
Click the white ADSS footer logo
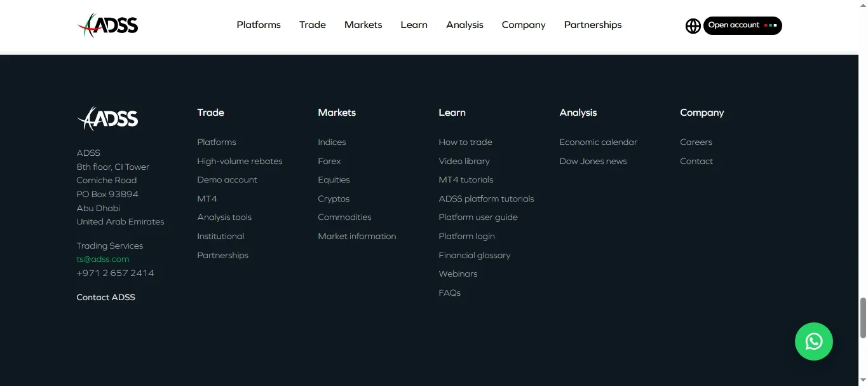coord(107,118)
